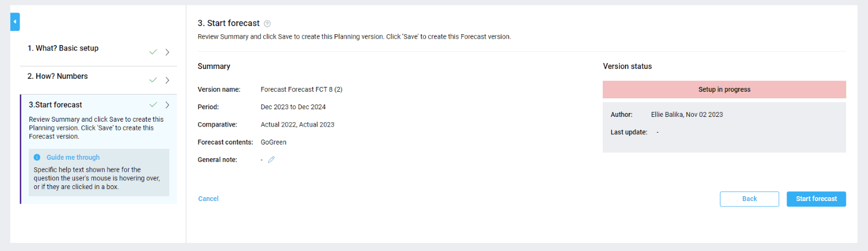Viewport: 868px width, 251px height.
Task: Go to step 1. What? Basic setup
Action: click(x=63, y=48)
